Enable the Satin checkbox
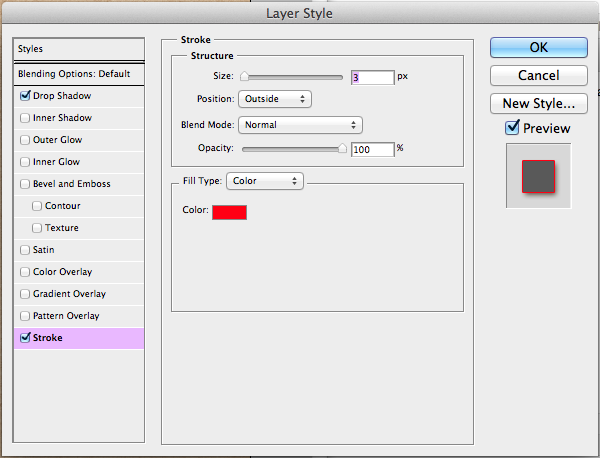This screenshot has width=600, height=458. pyautogui.click(x=25, y=250)
